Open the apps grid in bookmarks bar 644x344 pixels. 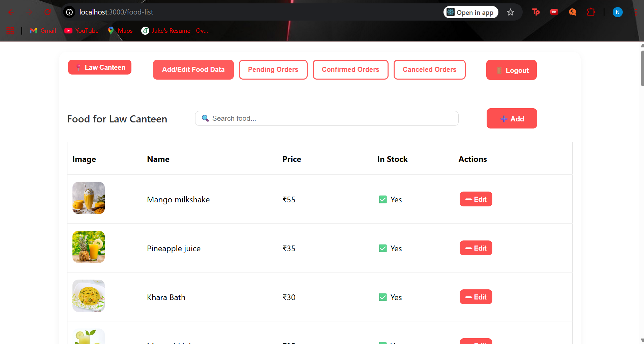tap(10, 31)
